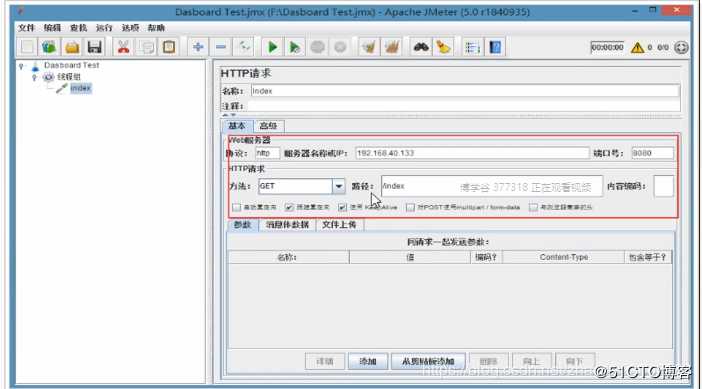Select the 线程组 tree item
Image resolution: width=702 pixels, height=389 pixels.
pos(68,77)
